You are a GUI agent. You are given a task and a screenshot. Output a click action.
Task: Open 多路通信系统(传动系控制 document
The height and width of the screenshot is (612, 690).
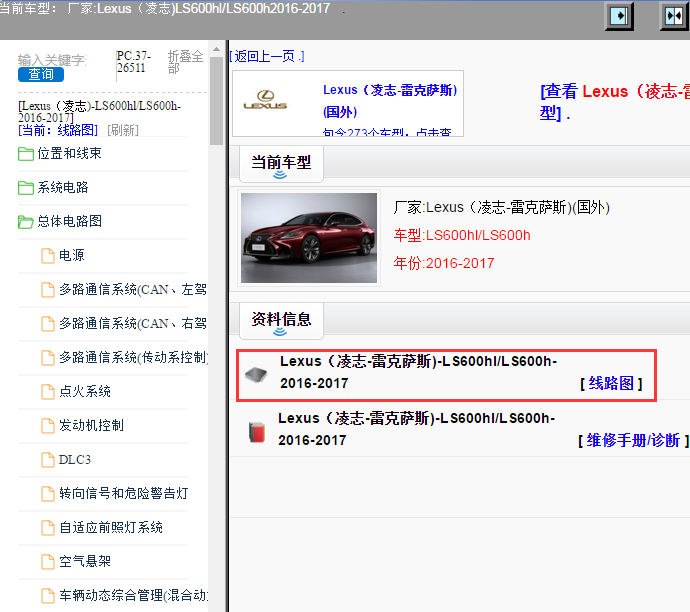[133, 357]
